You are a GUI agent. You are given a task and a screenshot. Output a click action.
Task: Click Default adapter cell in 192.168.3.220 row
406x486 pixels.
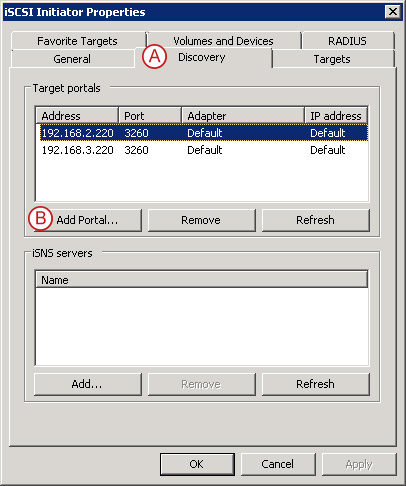coord(205,150)
